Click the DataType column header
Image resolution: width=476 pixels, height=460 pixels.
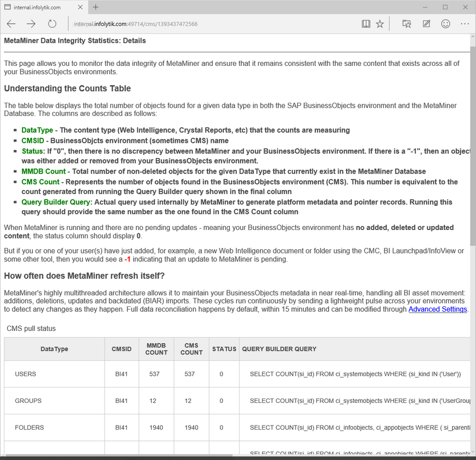tap(54, 349)
